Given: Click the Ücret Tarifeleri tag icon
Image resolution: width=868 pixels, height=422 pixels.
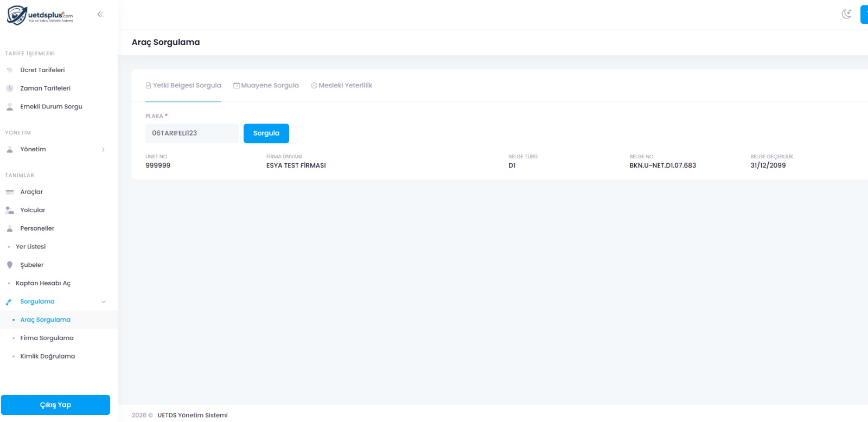Looking at the screenshot, I should tap(10, 70).
